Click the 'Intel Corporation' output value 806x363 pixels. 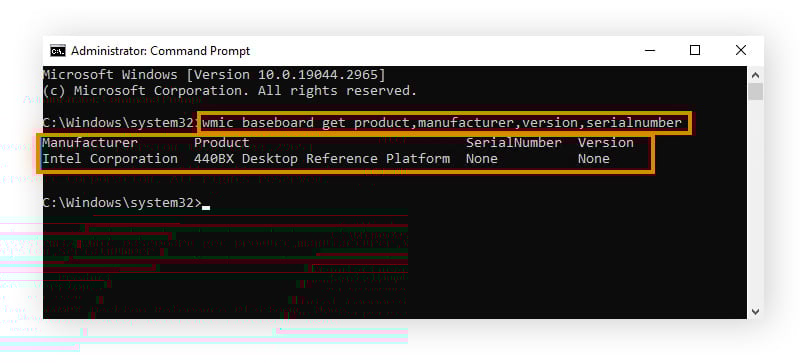[x=110, y=159]
